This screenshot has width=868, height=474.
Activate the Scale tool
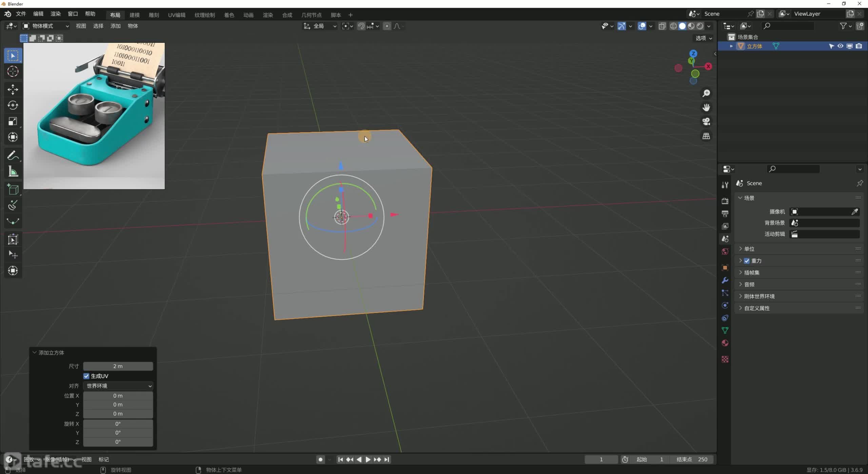(13, 121)
